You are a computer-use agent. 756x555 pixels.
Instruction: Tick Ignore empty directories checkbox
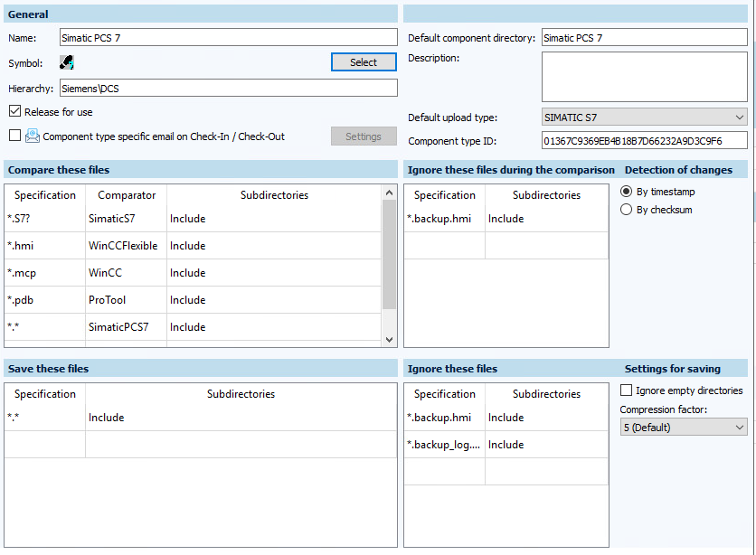[x=626, y=390]
